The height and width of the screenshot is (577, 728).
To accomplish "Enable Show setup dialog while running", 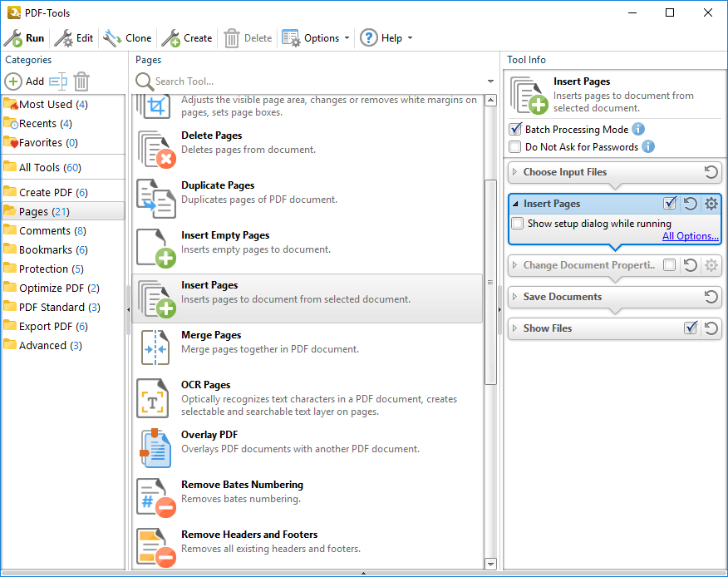I will click(518, 224).
